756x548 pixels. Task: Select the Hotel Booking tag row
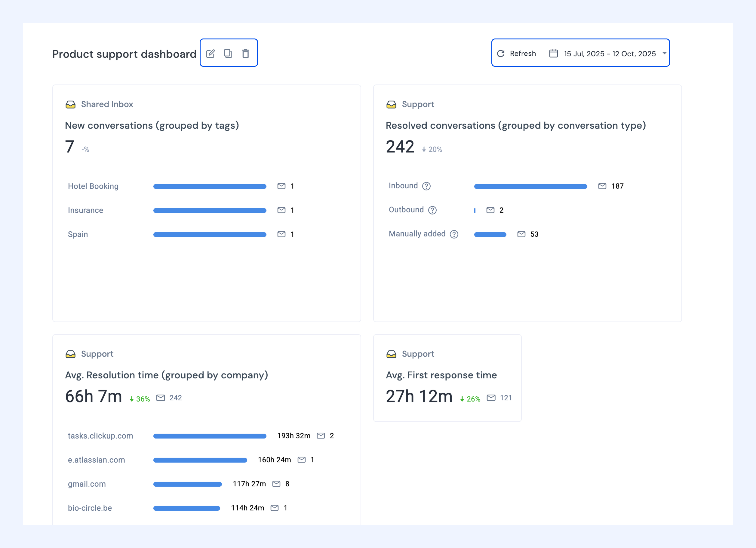(x=181, y=186)
